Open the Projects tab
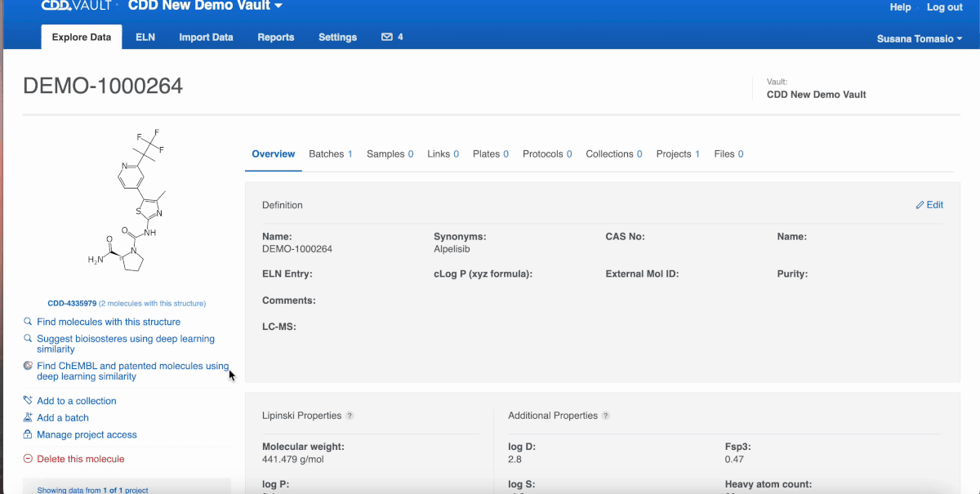This screenshot has width=980, height=494. pos(678,154)
